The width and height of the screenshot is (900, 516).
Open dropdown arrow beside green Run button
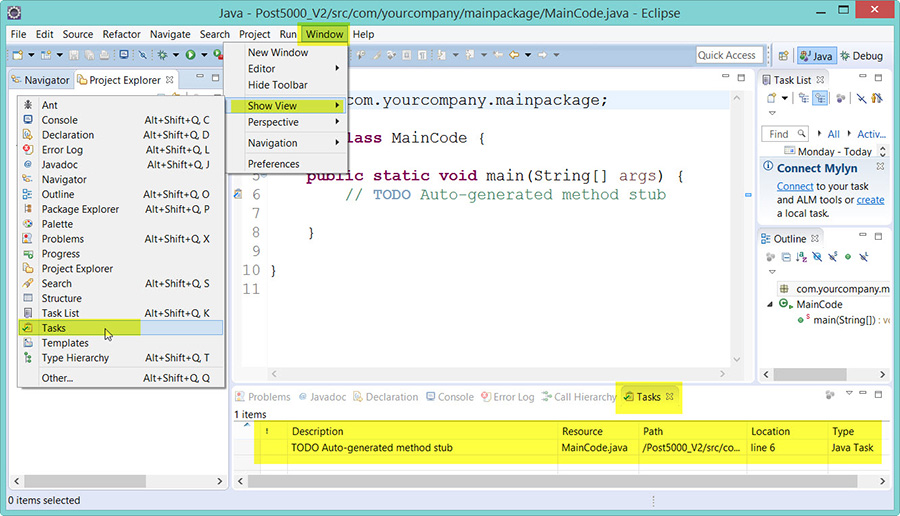tap(204, 55)
